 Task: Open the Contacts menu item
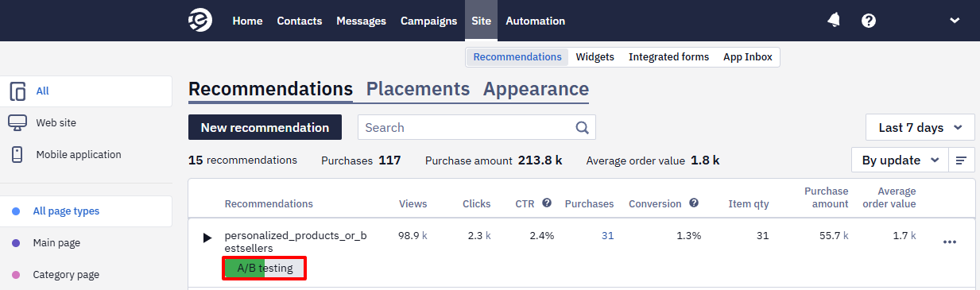click(300, 21)
